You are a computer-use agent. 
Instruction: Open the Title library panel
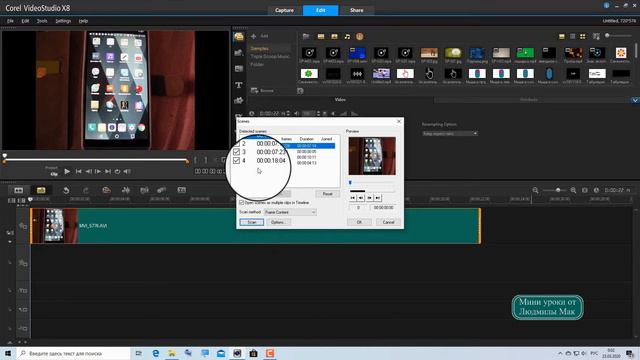239,85
